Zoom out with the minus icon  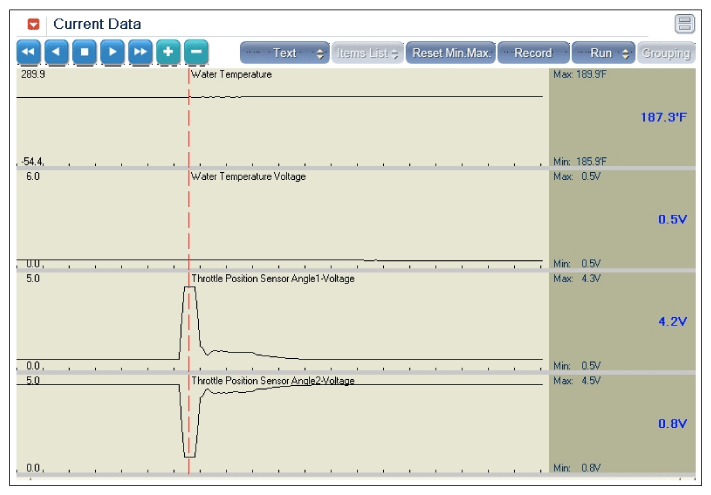point(196,52)
